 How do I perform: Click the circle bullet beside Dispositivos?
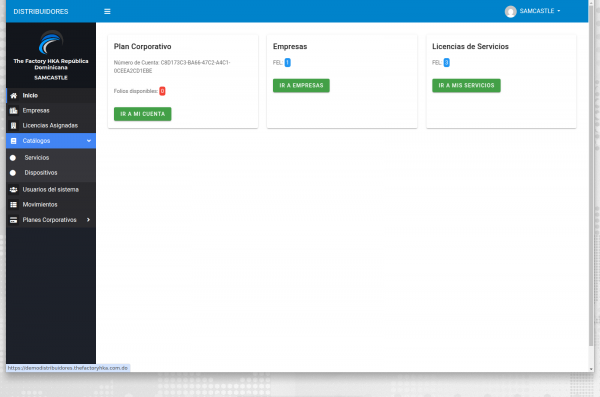pyautogui.click(x=13, y=173)
